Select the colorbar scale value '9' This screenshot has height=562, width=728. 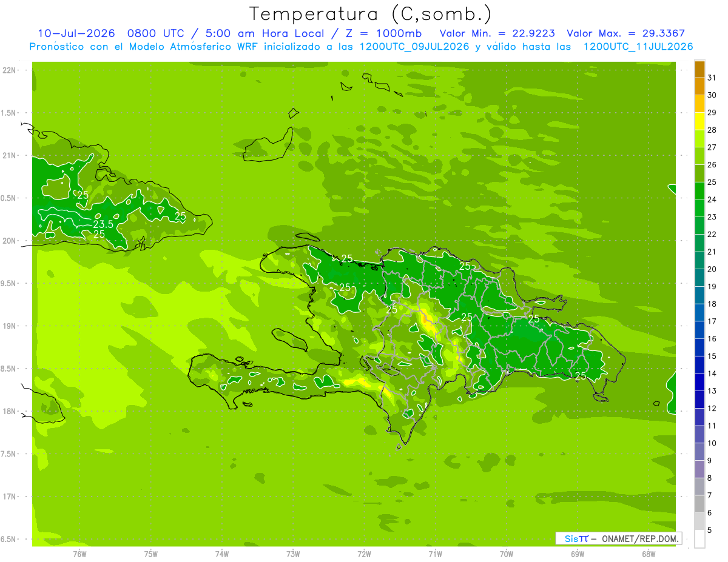click(x=709, y=461)
